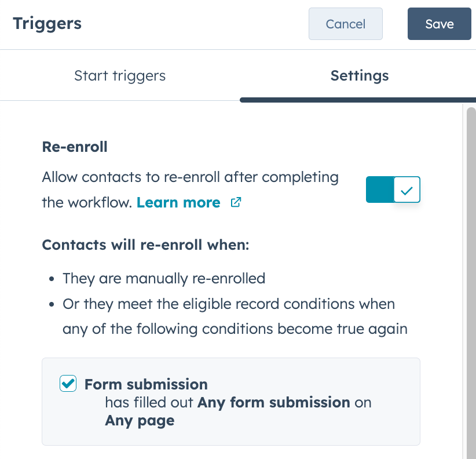Click the Re-enroll section header

coord(75,147)
